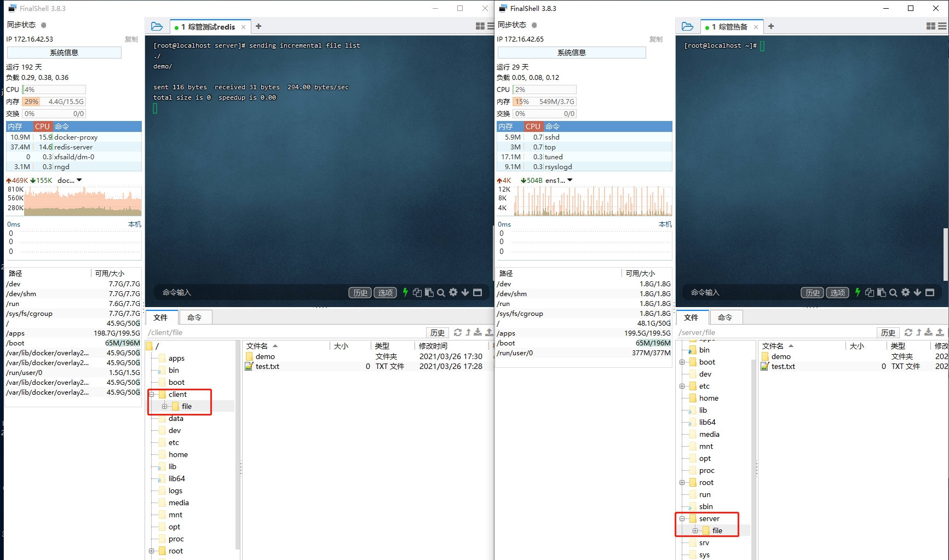This screenshot has width=949, height=560.
Task: Collapse the server folder node in the right file tree
Action: coord(681,518)
